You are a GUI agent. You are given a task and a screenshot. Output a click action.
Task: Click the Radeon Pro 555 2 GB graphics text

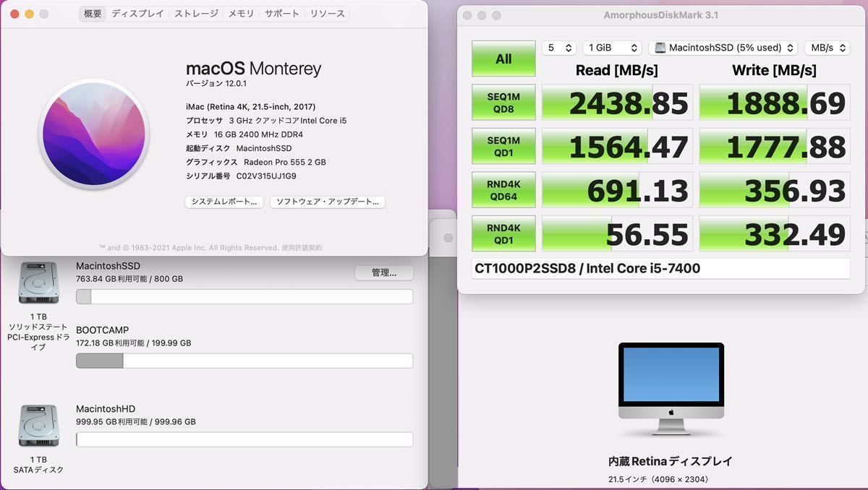(285, 162)
